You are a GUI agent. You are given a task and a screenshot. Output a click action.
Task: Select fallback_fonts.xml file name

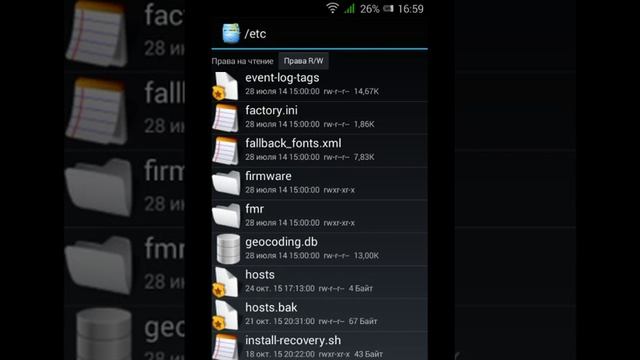pos(293,143)
